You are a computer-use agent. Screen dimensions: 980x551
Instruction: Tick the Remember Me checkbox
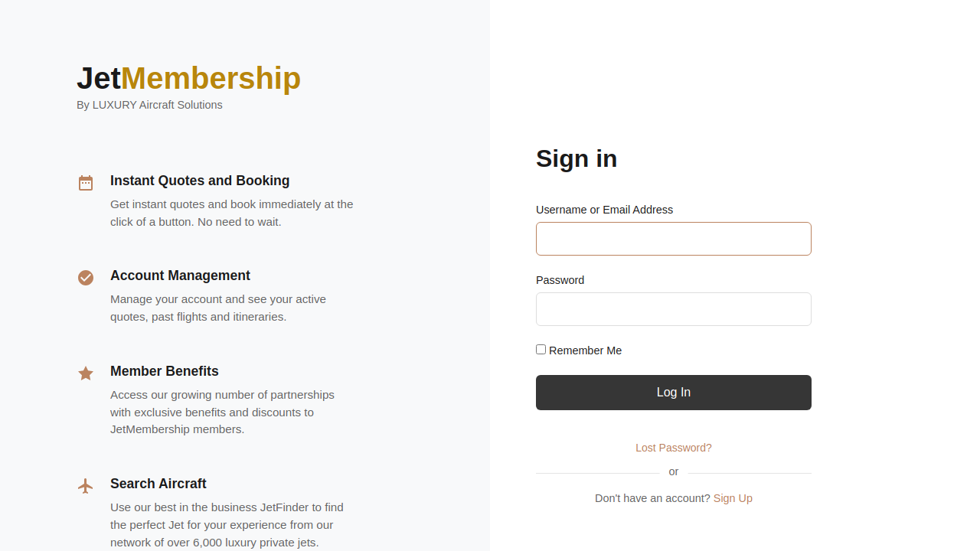click(x=541, y=350)
